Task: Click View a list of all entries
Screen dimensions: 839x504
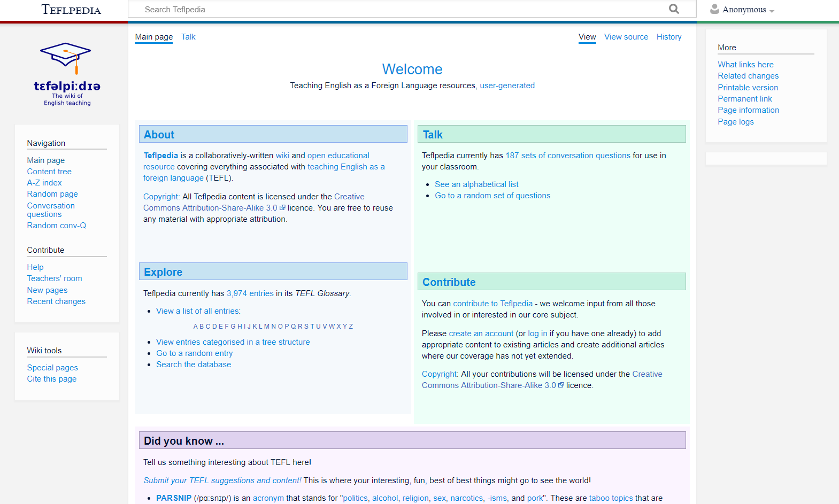Action: pyautogui.click(x=198, y=311)
